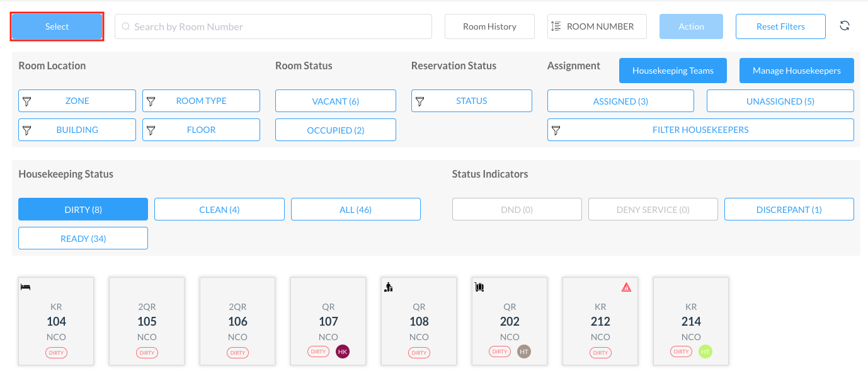
Task: Focus the Search by Room Number field
Action: tap(273, 26)
